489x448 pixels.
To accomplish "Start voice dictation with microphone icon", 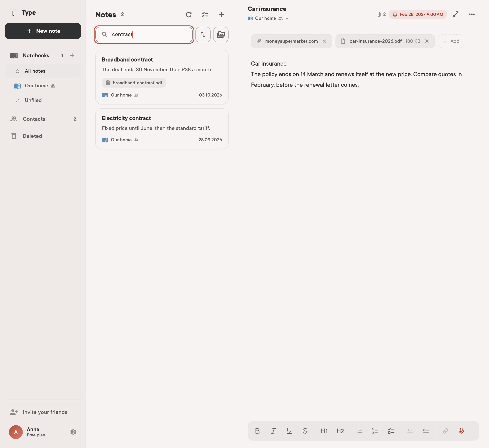I will 461,431.
